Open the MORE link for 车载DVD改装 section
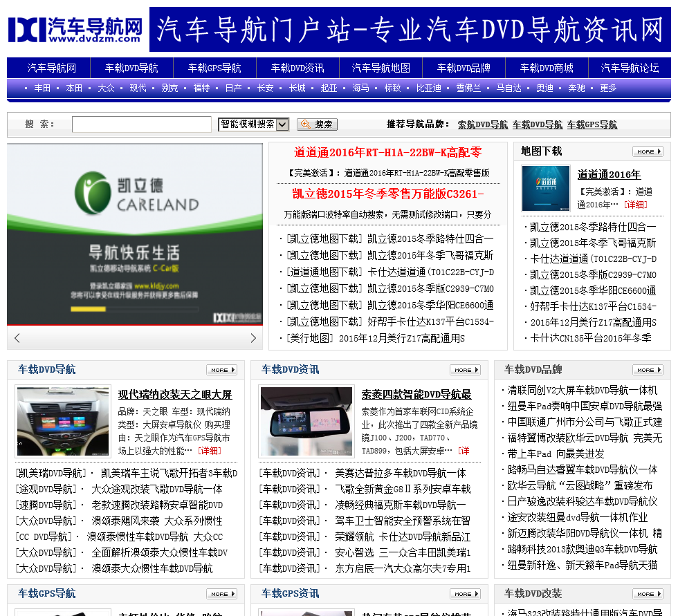678x616 pixels. point(648,594)
